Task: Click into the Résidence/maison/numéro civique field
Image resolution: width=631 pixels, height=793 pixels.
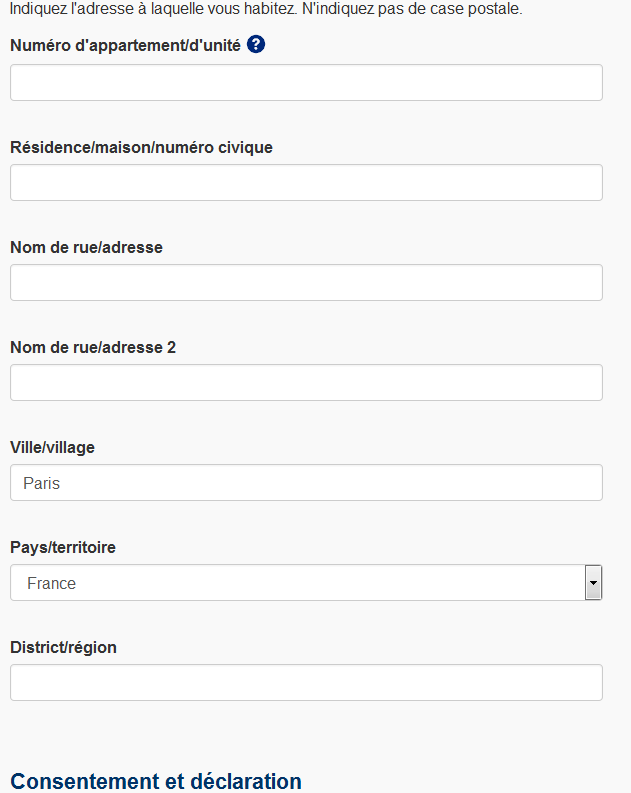Action: 306,183
